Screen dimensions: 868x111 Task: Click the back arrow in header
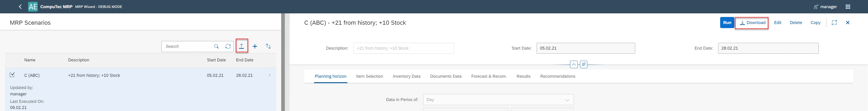pyautogui.click(x=20, y=7)
